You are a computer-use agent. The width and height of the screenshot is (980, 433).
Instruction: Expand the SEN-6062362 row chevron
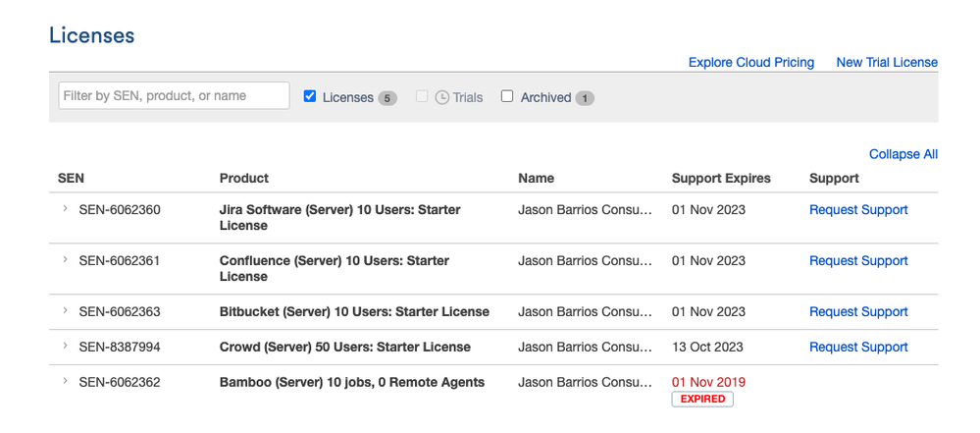point(65,380)
